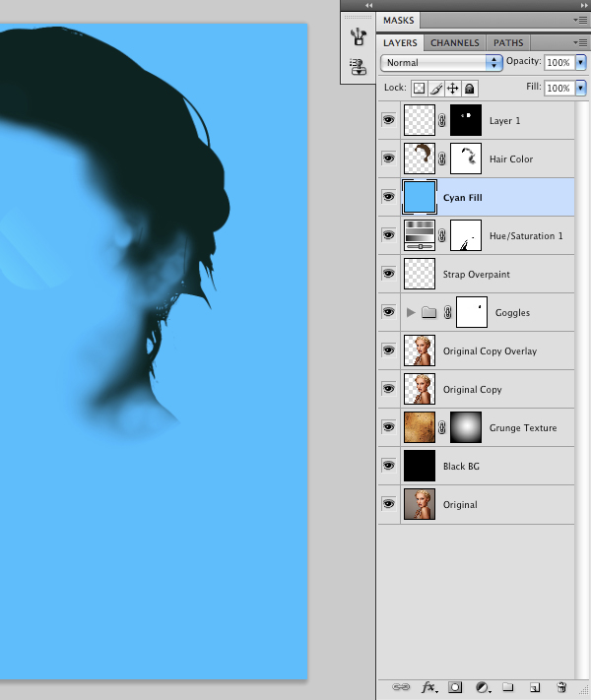Click Hue/Saturation 1 mask thumbnail

point(466,235)
